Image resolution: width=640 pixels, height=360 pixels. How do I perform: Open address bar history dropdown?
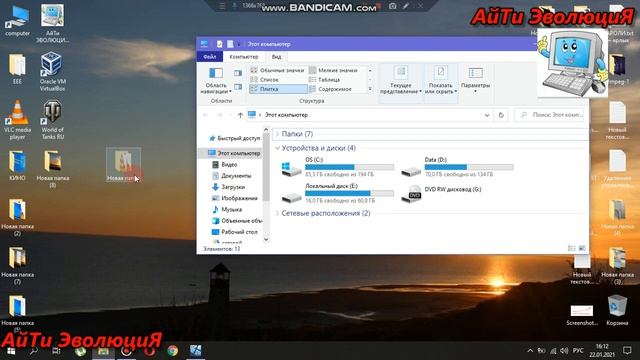click(x=487, y=115)
